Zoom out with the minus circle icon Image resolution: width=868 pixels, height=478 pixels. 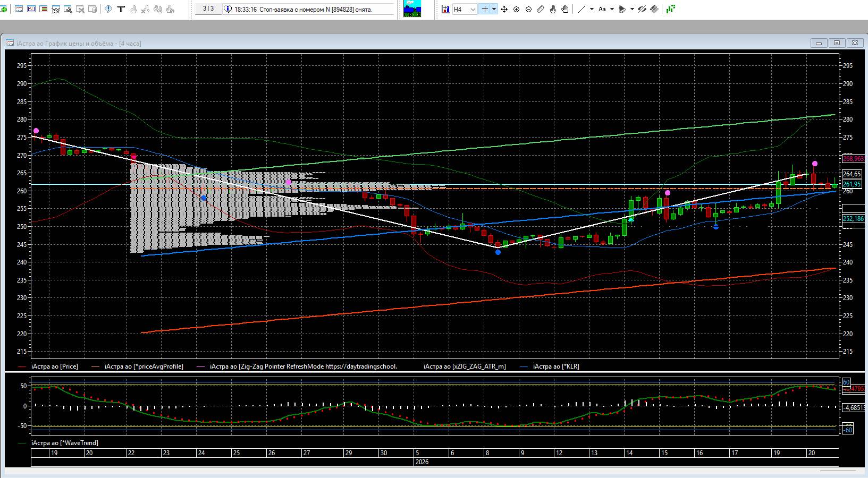coord(528,9)
